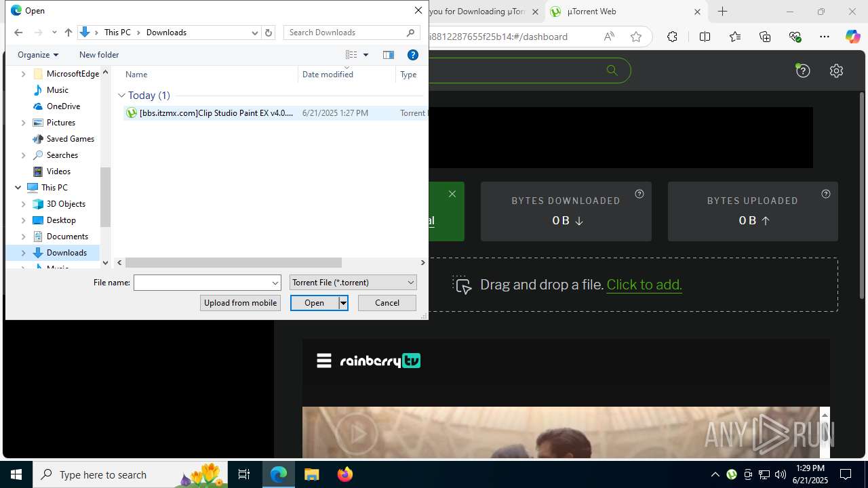Add page to favorites star

click(x=636, y=37)
